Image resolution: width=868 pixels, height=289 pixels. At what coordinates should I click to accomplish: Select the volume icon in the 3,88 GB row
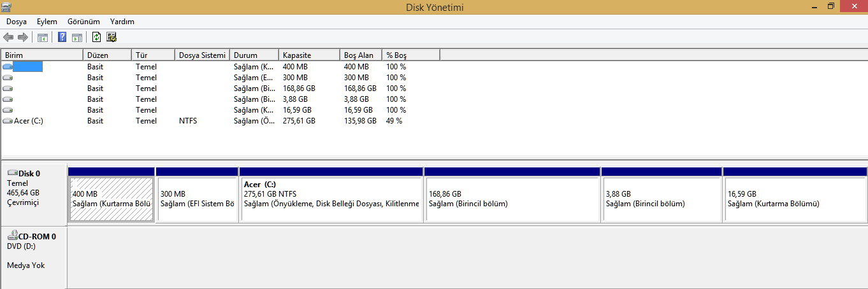(8, 99)
